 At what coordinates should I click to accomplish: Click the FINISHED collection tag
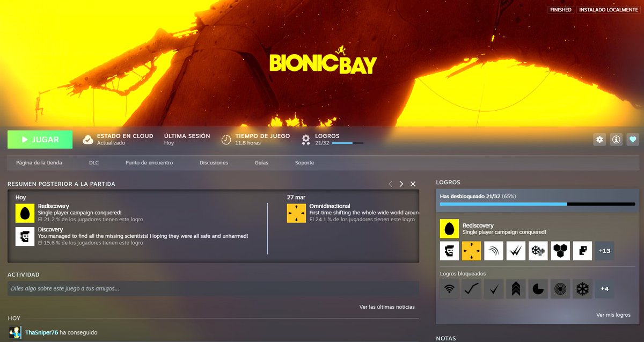tap(561, 10)
